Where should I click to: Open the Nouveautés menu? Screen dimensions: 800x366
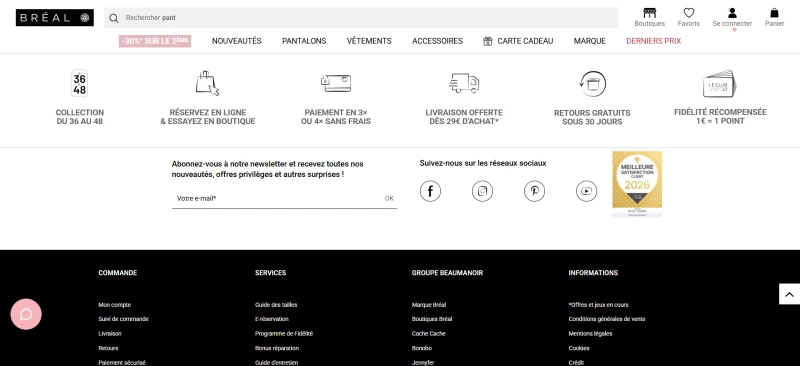[x=237, y=41]
